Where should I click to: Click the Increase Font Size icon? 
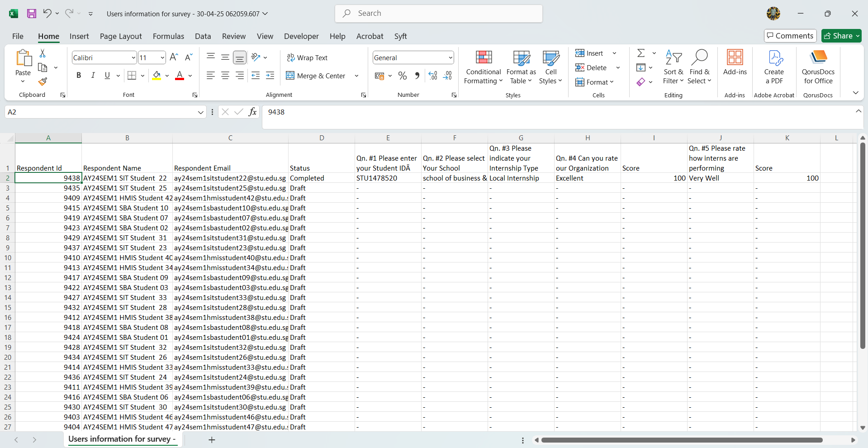pyautogui.click(x=174, y=57)
